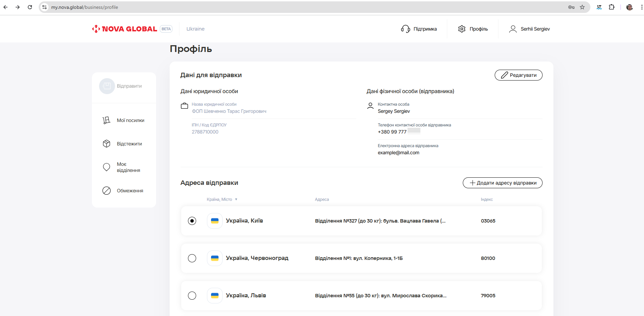Open the Ukraine country selector
Image resolution: width=644 pixels, height=316 pixels.
[x=195, y=29]
